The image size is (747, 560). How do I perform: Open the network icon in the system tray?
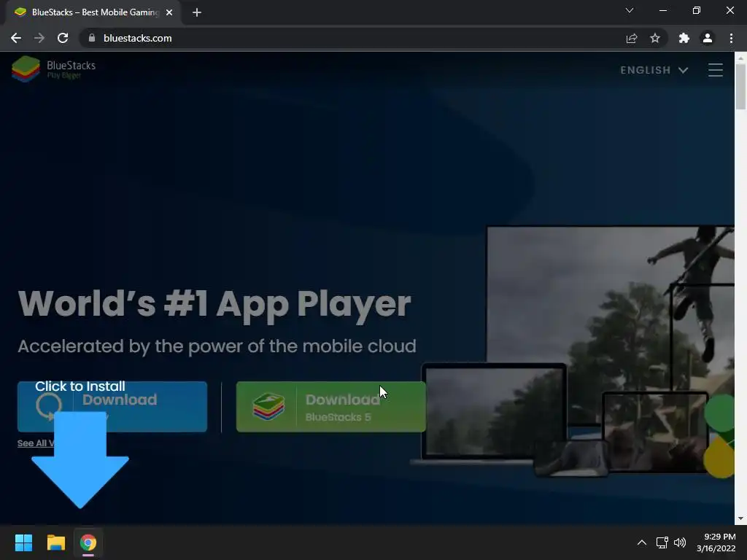(x=662, y=542)
